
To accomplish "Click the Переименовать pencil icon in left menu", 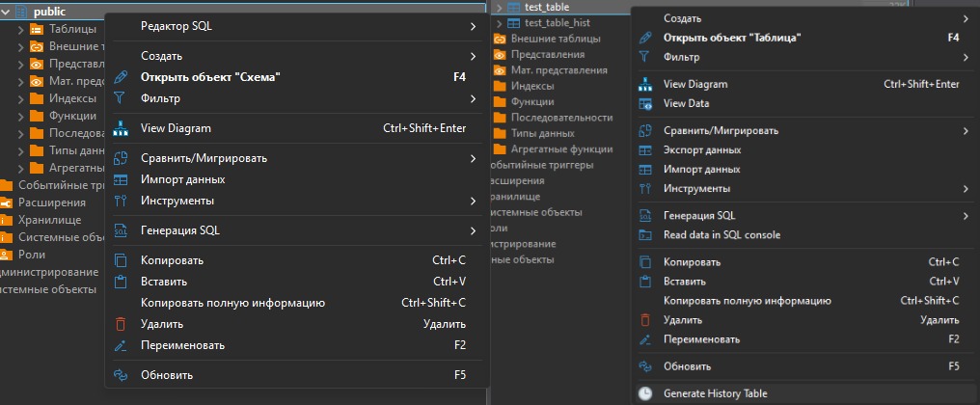I will pyautogui.click(x=121, y=345).
